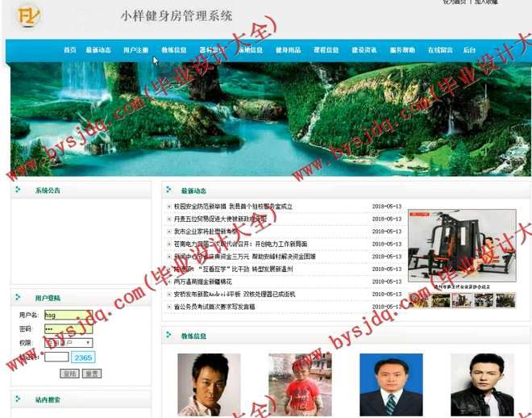Click the 最新动态 section header
The width and height of the screenshot is (532, 418).
tap(193, 190)
